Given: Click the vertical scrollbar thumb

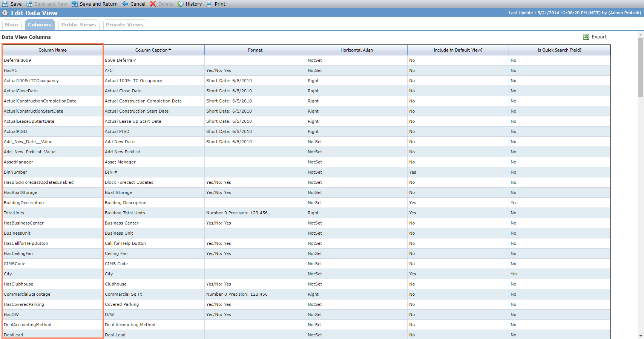Looking at the screenshot, I should 641,67.
